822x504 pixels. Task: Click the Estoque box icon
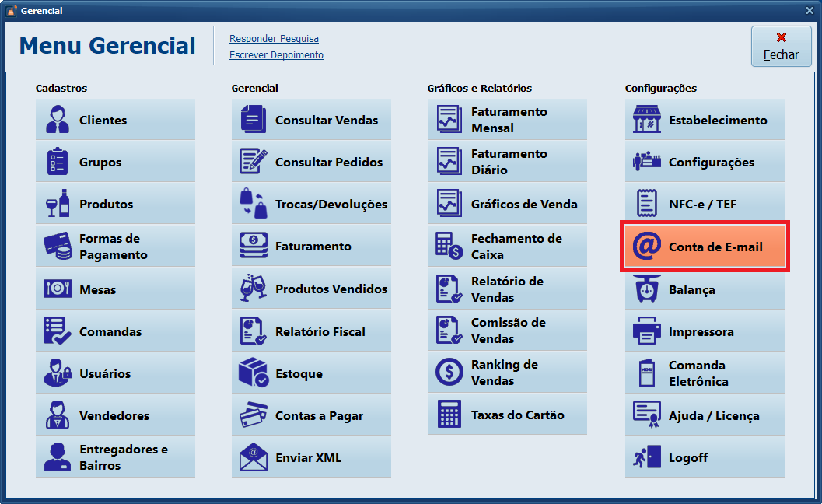pos(254,373)
